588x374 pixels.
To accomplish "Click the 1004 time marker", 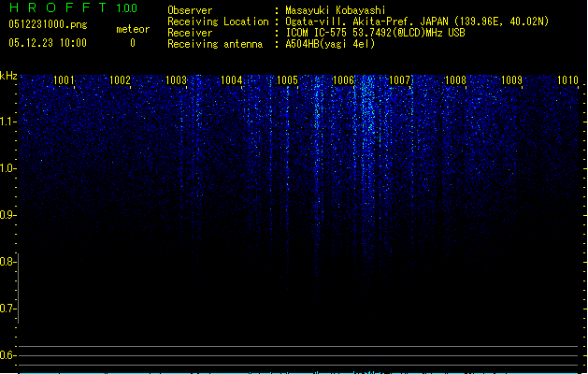I will pyautogui.click(x=232, y=79).
